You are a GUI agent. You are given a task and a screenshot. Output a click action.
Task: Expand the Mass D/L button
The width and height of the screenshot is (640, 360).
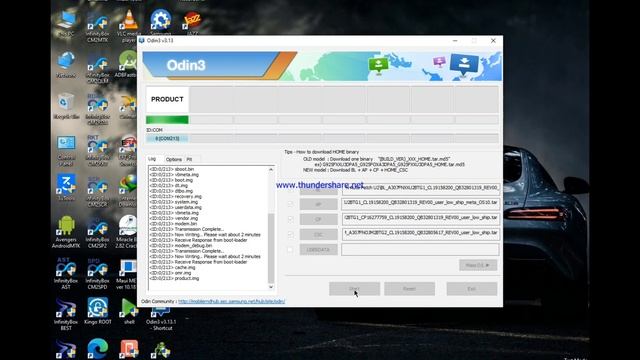click(x=478, y=265)
